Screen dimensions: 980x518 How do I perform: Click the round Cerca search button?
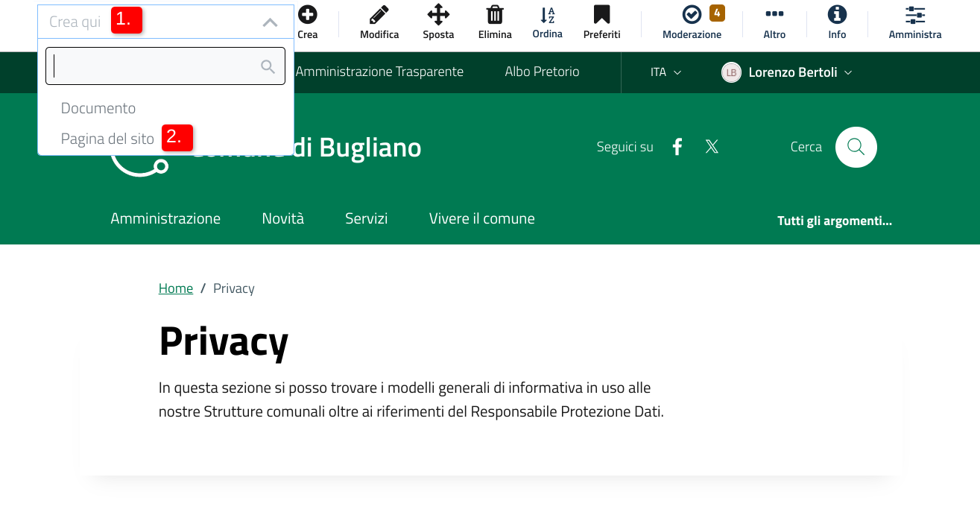click(x=856, y=147)
